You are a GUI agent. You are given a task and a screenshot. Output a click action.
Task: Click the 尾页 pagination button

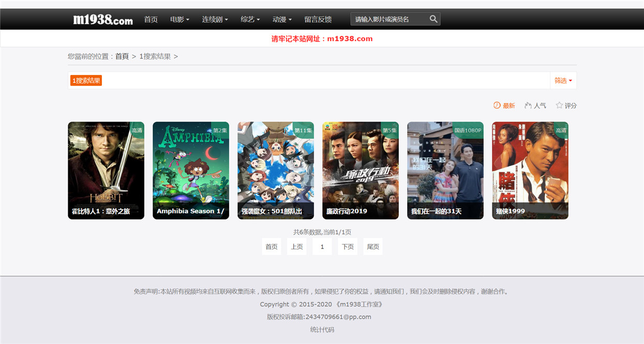coord(373,247)
